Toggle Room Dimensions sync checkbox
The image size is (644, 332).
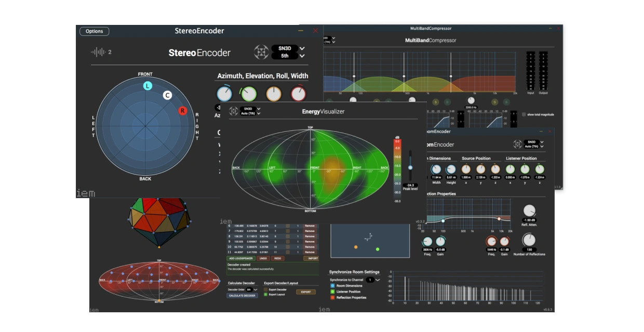pos(332,286)
